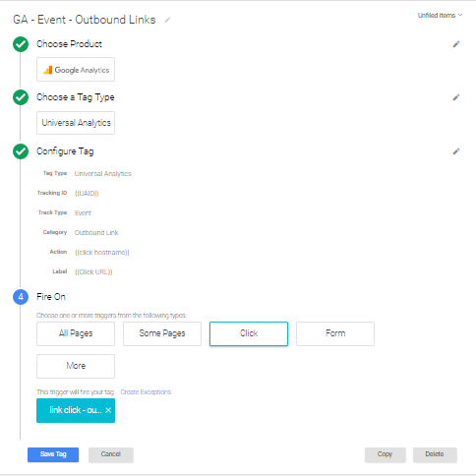Screen dimensions: 476x476
Task: Delete this tag
Action: pos(435,454)
